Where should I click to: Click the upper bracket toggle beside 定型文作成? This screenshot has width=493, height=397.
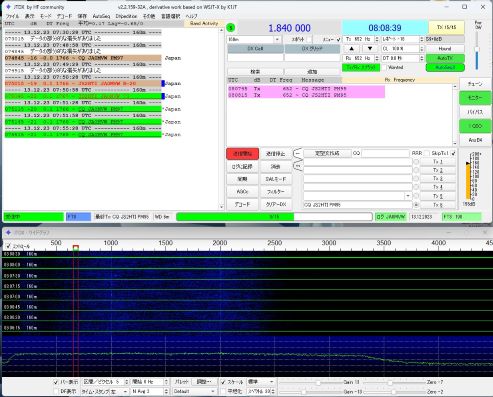(x=298, y=153)
